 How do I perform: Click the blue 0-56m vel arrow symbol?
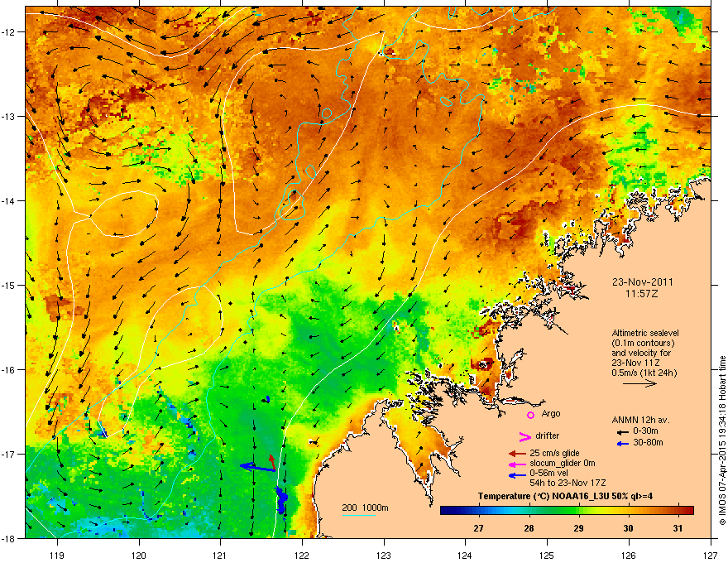click(x=517, y=475)
